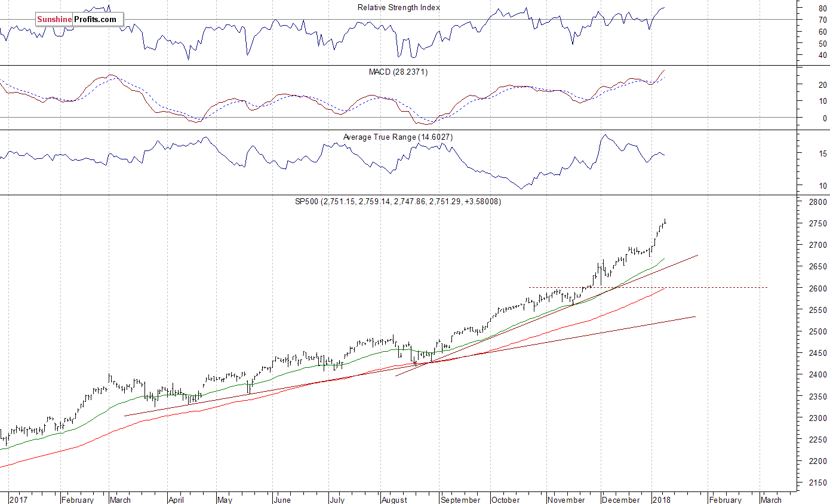The height and width of the screenshot is (504, 830).
Task: Click the 2800 price axis value
Action: click(819, 202)
